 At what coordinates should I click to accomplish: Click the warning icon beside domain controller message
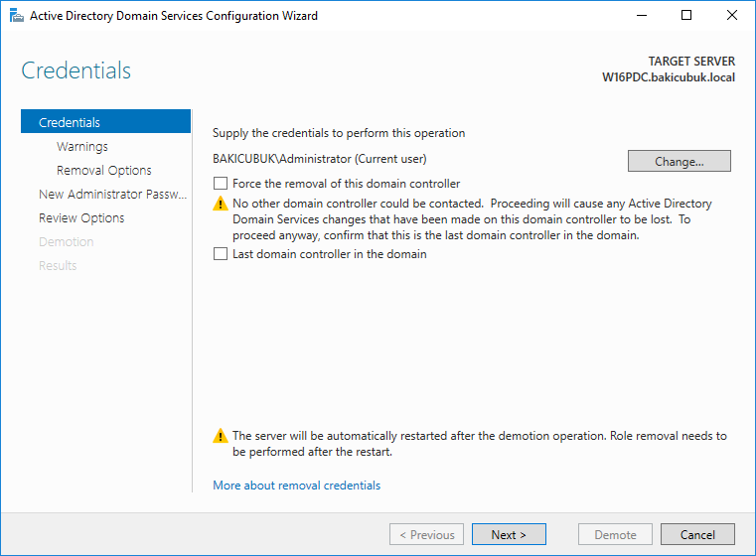coord(221,204)
